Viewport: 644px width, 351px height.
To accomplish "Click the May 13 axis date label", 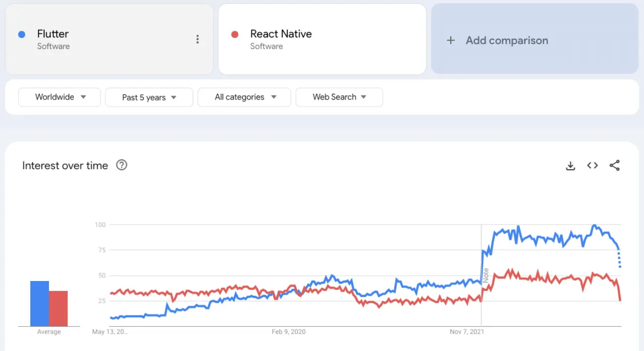I will click(110, 332).
